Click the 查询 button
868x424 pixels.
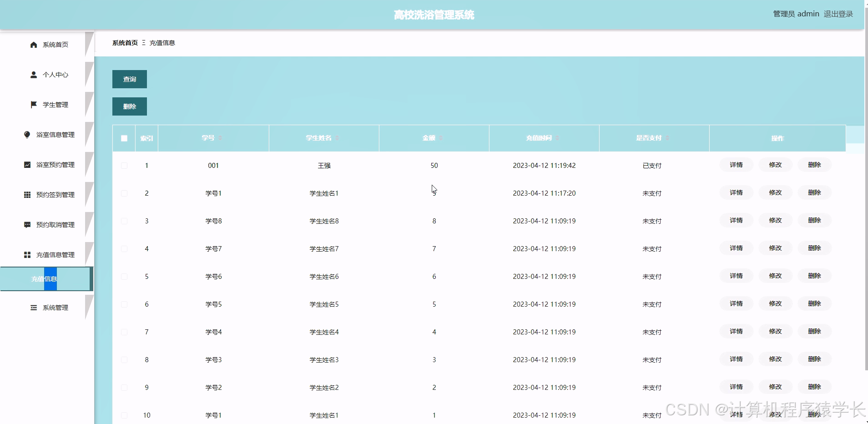point(130,79)
